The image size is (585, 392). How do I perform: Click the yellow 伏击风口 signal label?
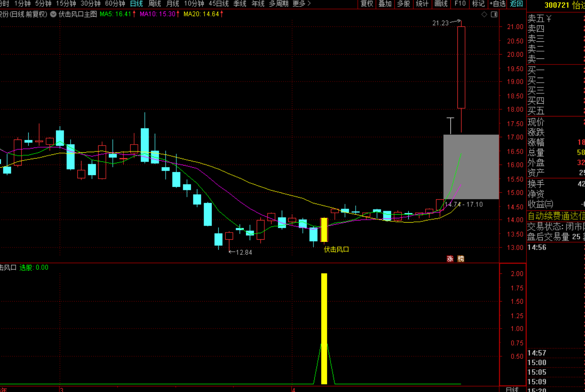(336, 250)
